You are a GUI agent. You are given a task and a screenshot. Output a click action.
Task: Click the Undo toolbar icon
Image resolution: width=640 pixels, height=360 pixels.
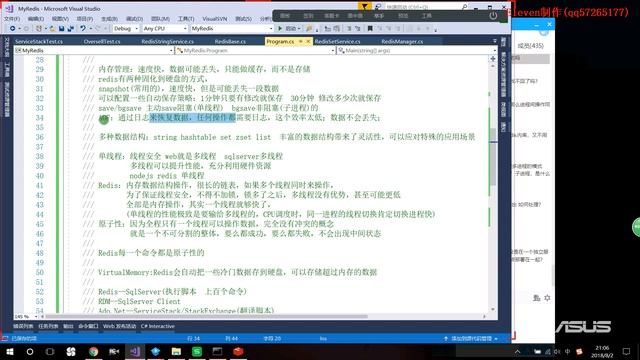click(x=83, y=29)
